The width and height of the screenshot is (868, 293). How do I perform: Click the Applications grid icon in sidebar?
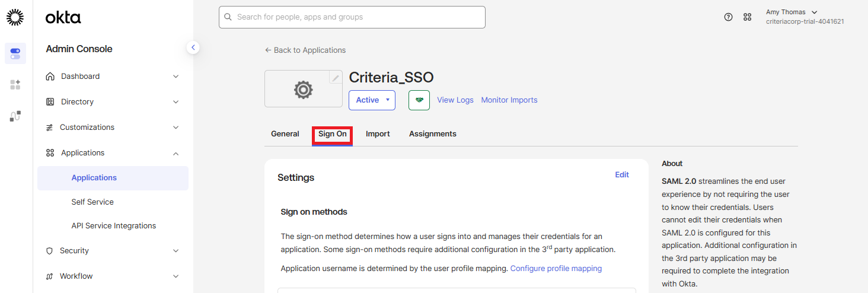(50, 153)
